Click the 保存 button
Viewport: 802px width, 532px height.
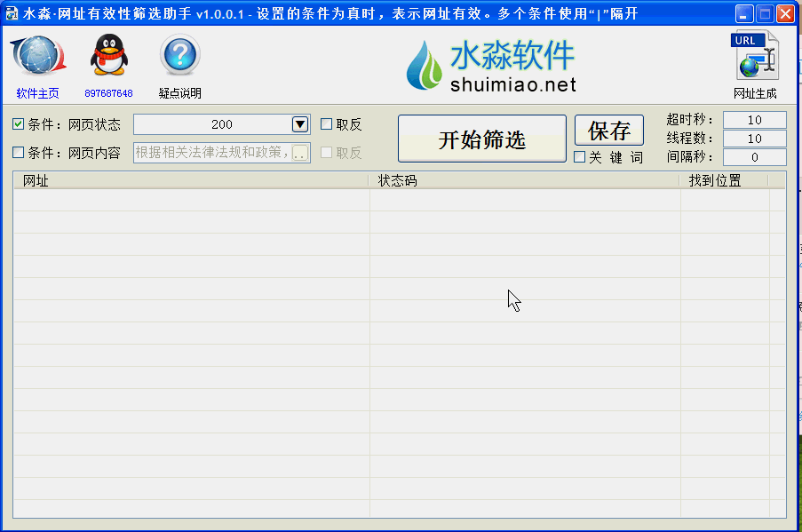(609, 131)
